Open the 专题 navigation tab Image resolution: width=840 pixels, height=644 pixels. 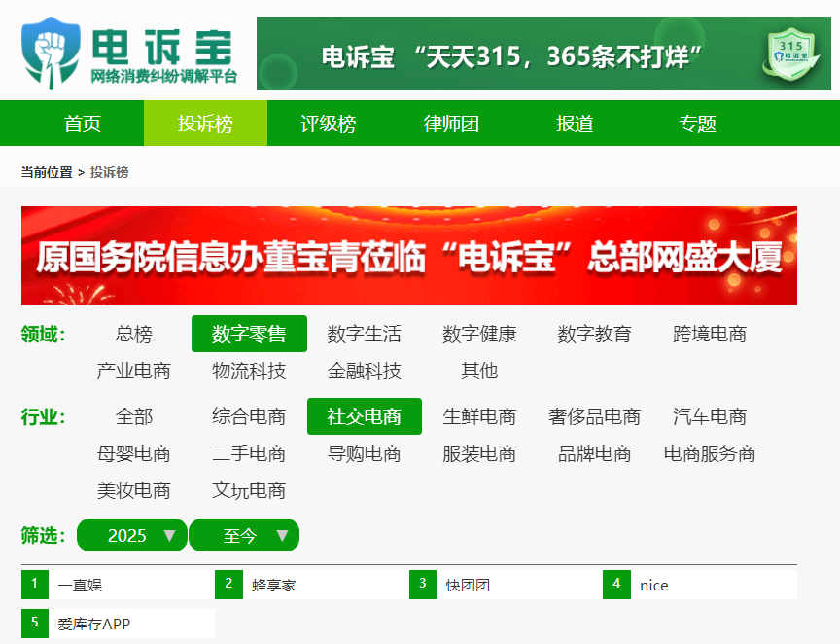click(697, 124)
